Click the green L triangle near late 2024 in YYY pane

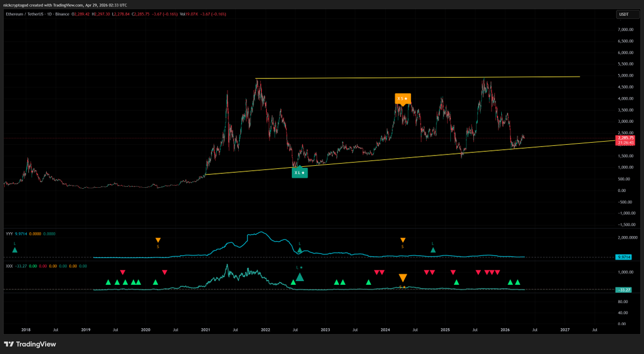[433, 249]
